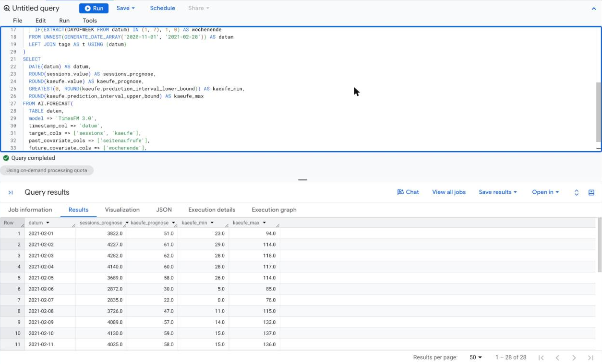Click the Untitled query magnifier icon
The image size is (602, 364).
point(7,8)
